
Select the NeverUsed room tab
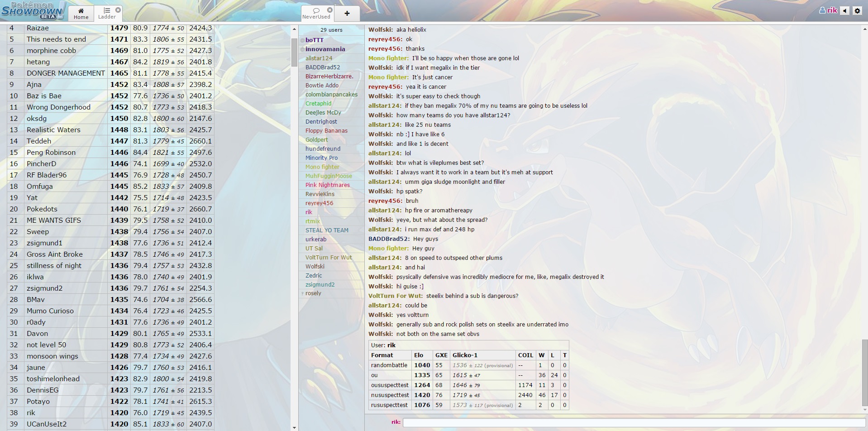coord(316,14)
